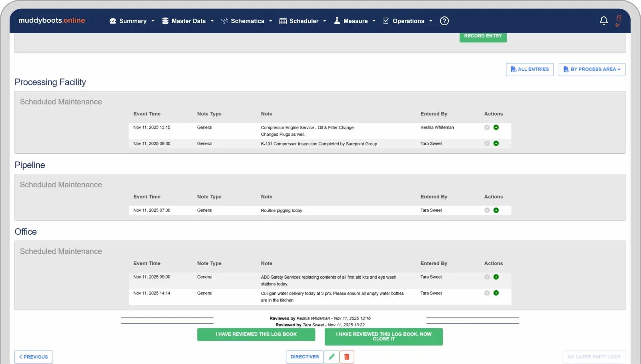Open the help question mark icon
This screenshot has width=641, height=364.
tap(444, 21)
